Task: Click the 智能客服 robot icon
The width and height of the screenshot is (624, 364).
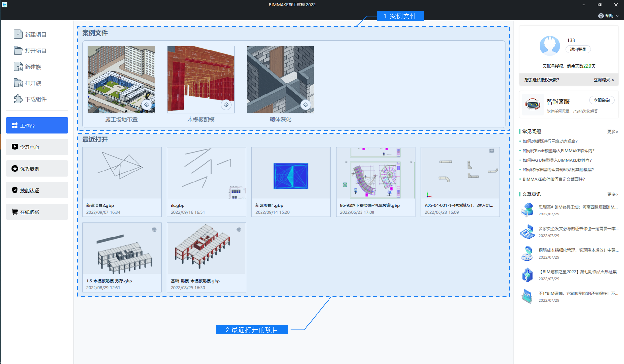Action: point(532,105)
